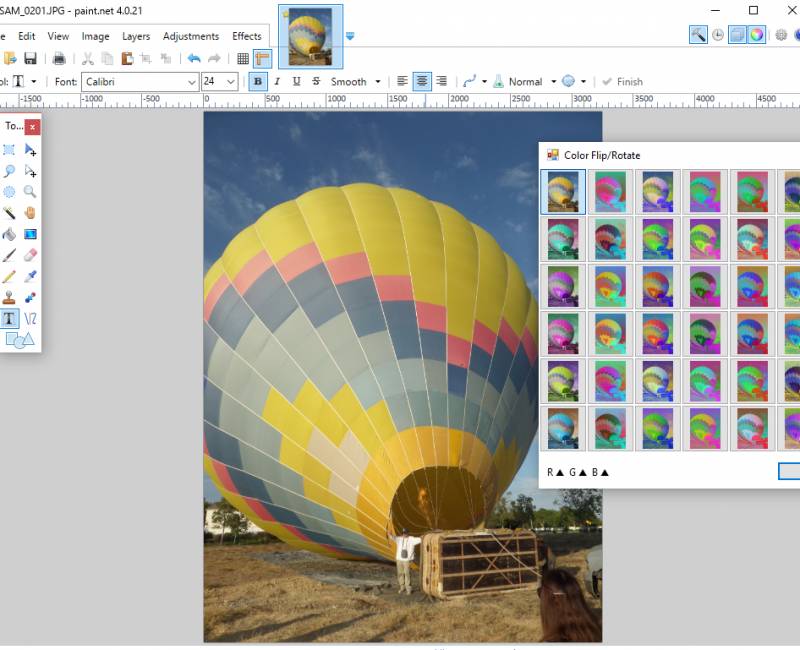Toggle the Layers window button
Viewport: 800px width, 650px height.
(x=737, y=35)
